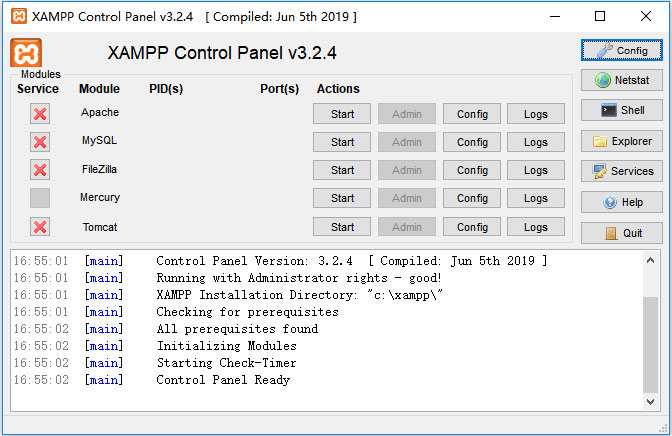Viewport: 672px width, 436px height.
Task: Click the log panel scrollbar thumb
Action: pyautogui.click(x=650, y=344)
